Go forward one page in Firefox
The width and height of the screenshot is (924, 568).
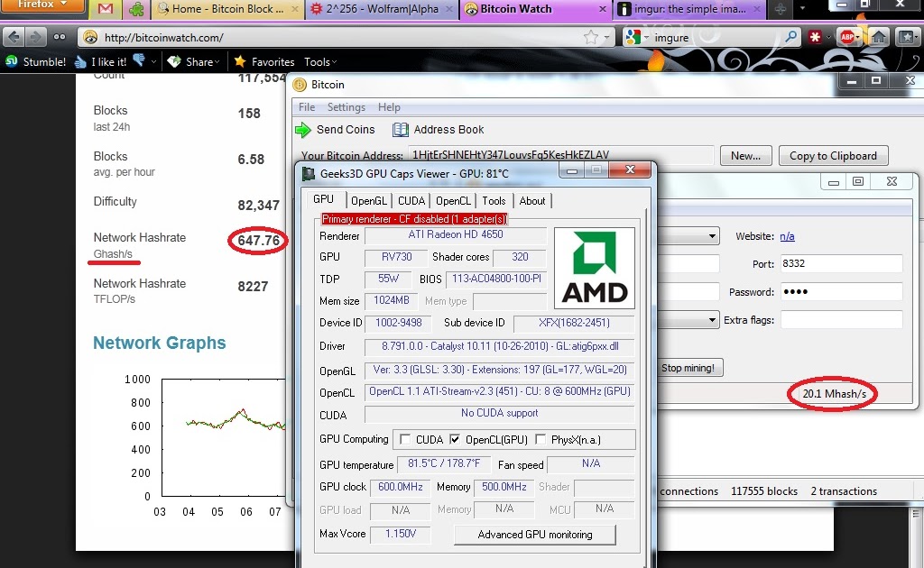(35, 37)
